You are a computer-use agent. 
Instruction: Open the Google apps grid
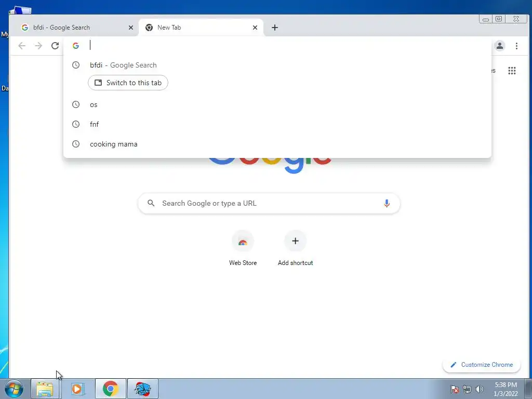[x=512, y=71]
